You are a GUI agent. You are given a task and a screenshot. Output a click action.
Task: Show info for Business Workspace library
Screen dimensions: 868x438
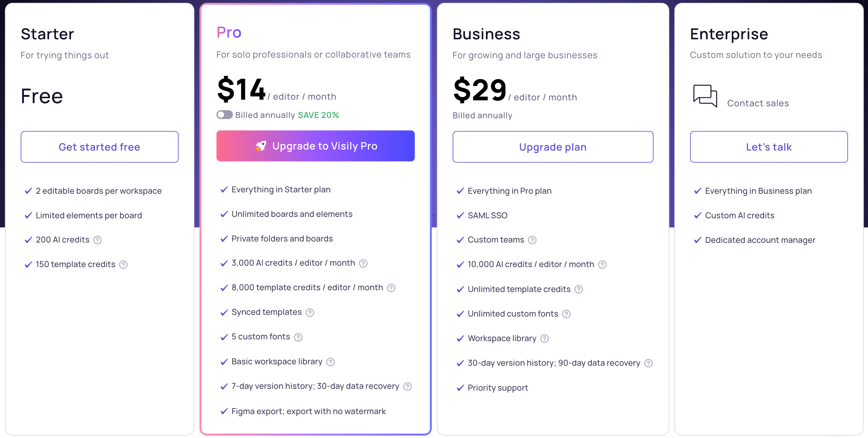(x=545, y=339)
